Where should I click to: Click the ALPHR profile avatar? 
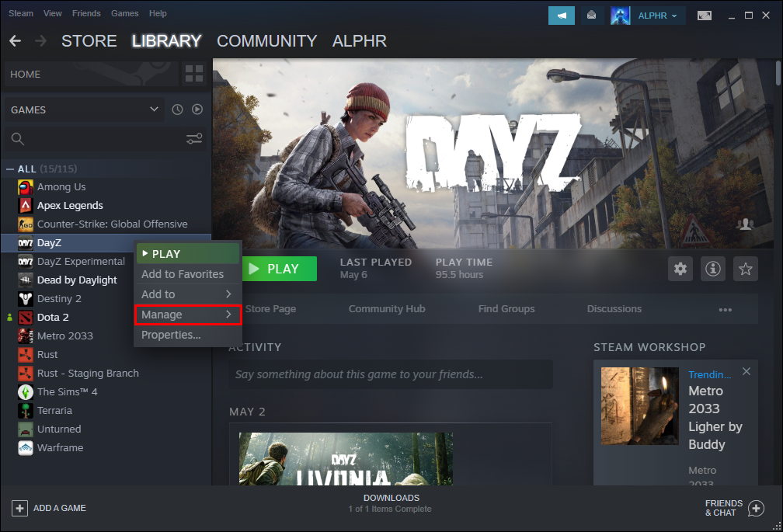(x=620, y=16)
